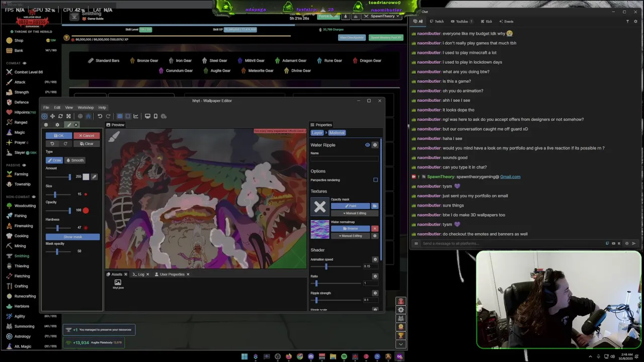Open the gear settings tab icon beside layers

[57, 125]
